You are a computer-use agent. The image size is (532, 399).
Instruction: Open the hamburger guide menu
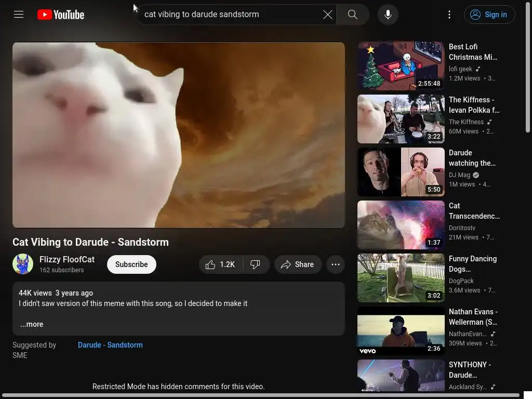pos(19,15)
